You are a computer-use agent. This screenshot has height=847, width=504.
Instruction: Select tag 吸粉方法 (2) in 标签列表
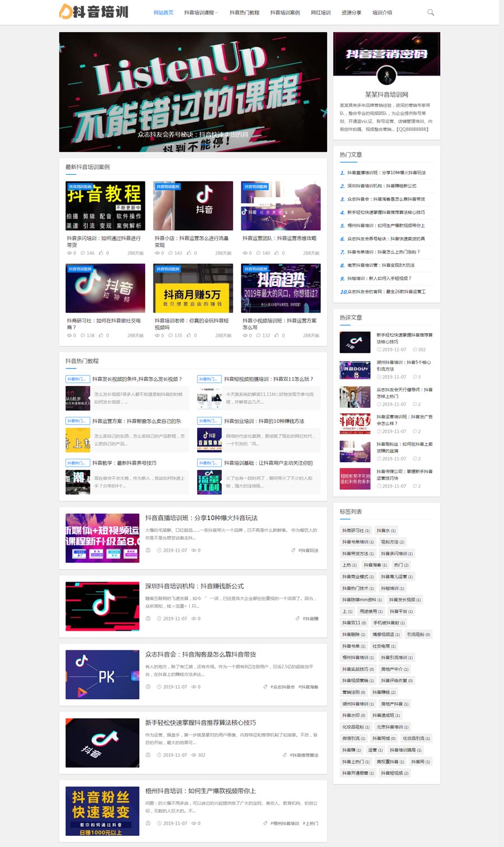[393, 542]
